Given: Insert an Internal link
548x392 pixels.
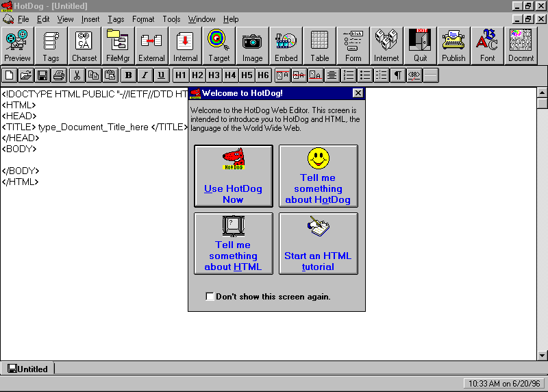Looking at the screenshot, I should coord(185,46).
